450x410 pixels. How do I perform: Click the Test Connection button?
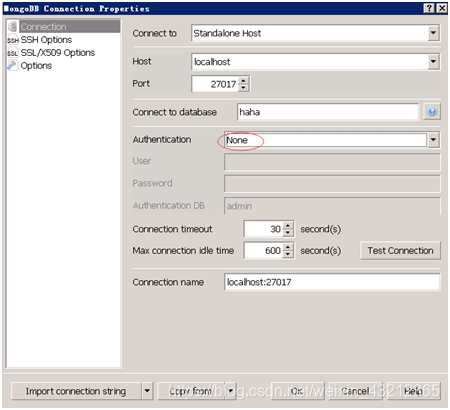(400, 250)
